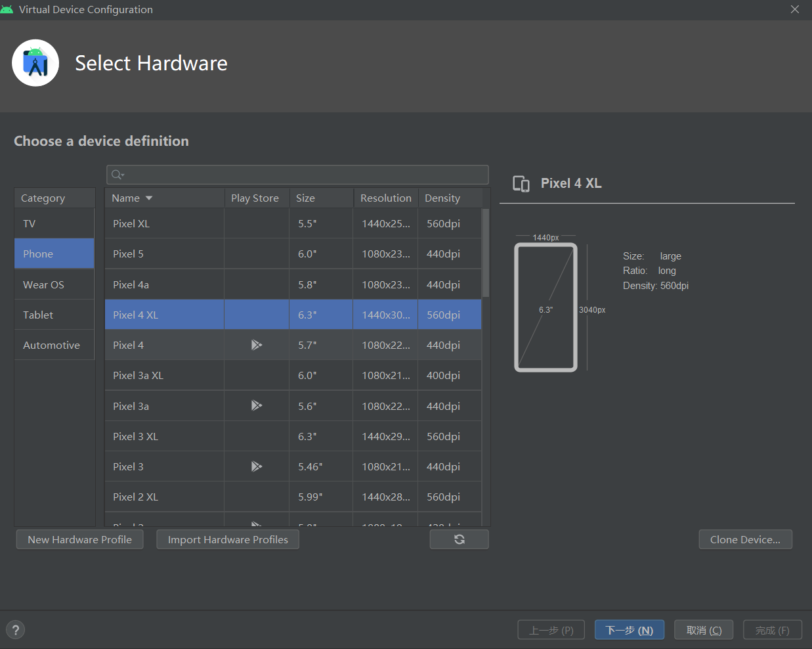
Task: Click the 1440x25... resolution cell
Action: 386,224
